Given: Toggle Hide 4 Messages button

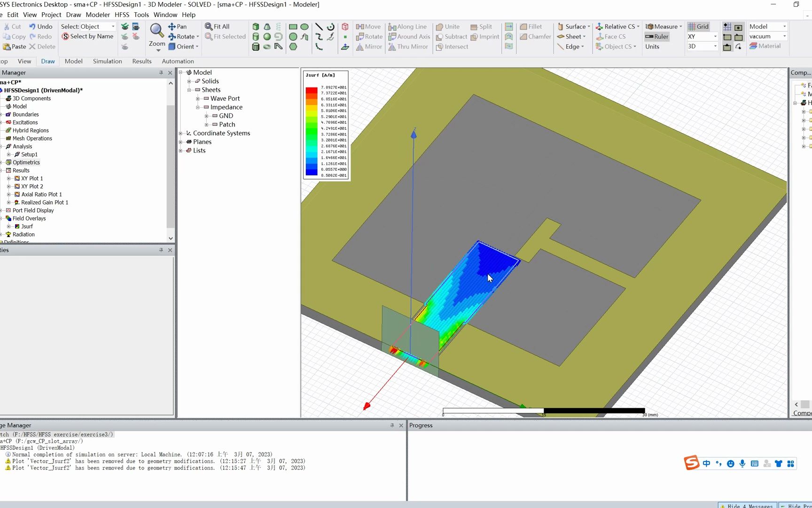Looking at the screenshot, I should point(747,506).
